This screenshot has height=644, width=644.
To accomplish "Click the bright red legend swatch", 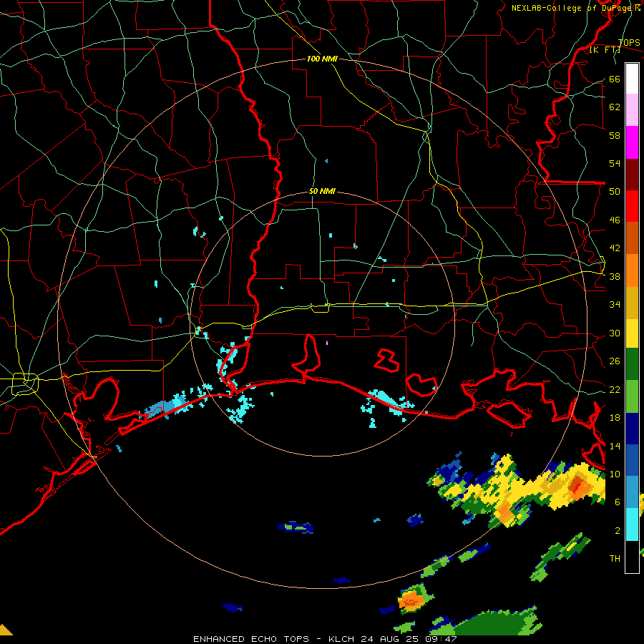I will (x=632, y=206).
